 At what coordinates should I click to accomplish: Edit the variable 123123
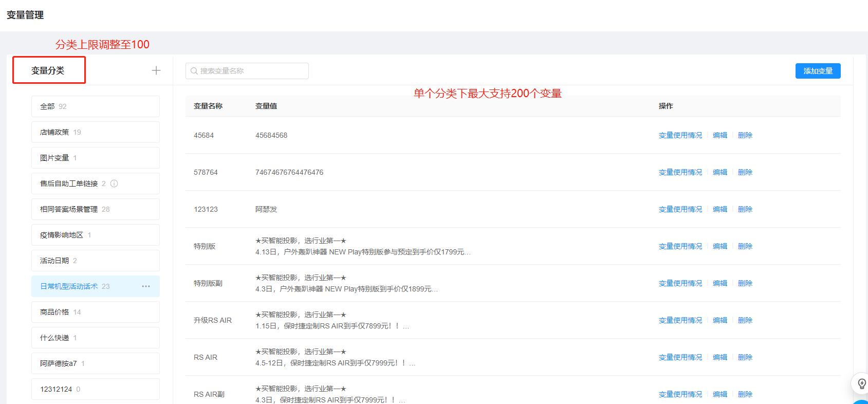pos(720,209)
